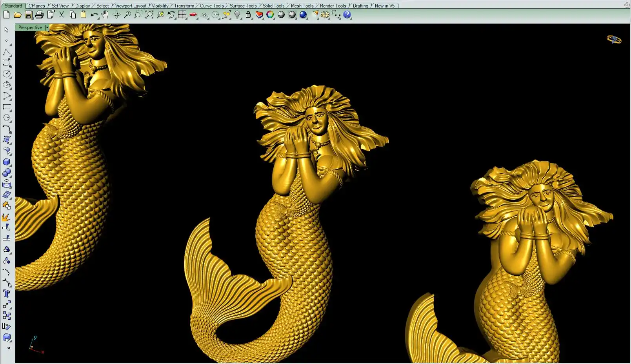This screenshot has width=631, height=364.
Task: Select the Pan view hand tool
Action: [105, 15]
